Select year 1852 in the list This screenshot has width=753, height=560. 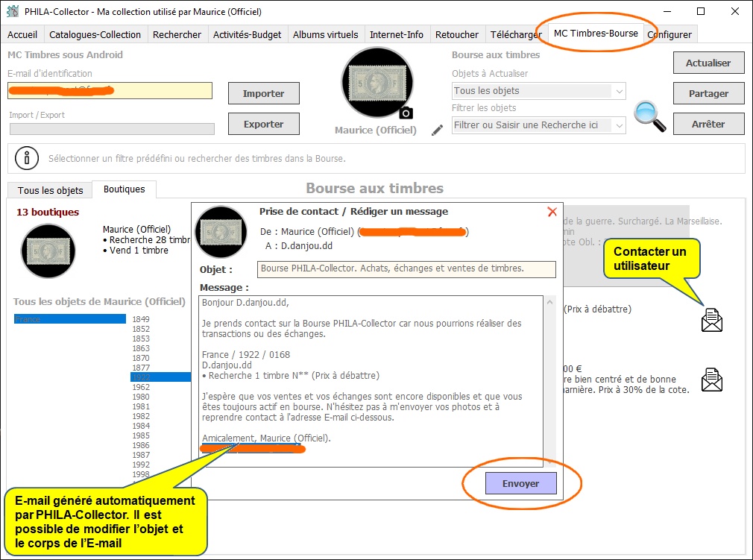pos(141,329)
